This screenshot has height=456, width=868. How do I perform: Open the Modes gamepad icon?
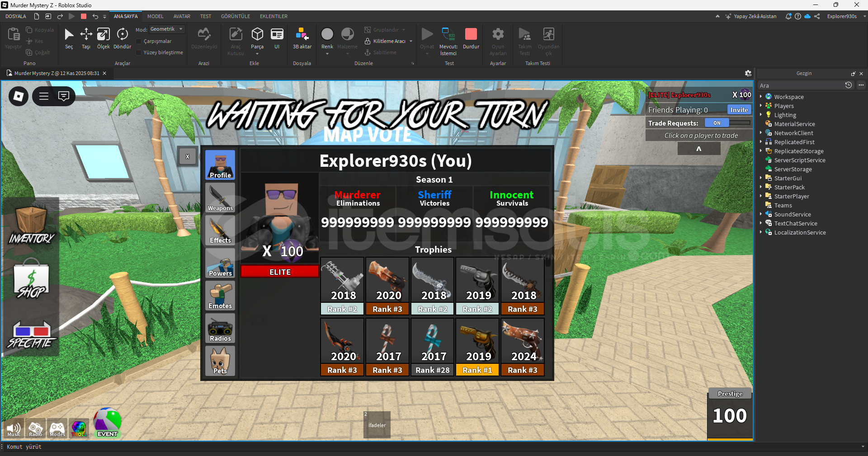click(57, 429)
